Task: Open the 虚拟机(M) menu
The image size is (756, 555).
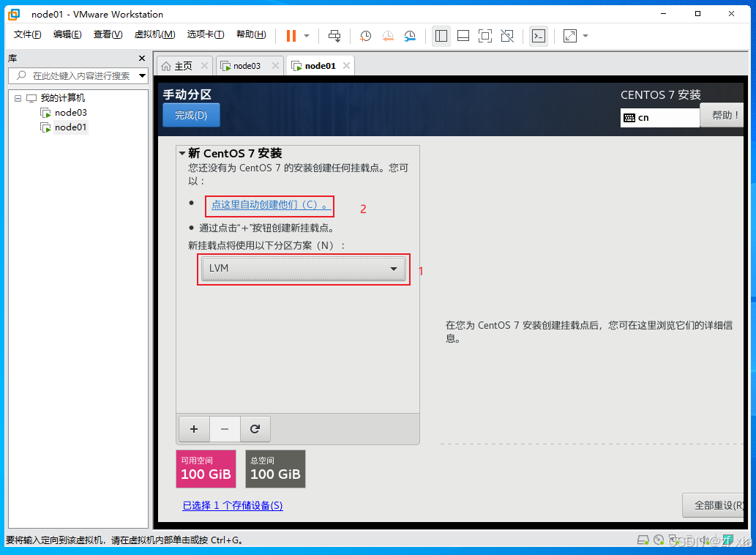Action: point(154,34)
